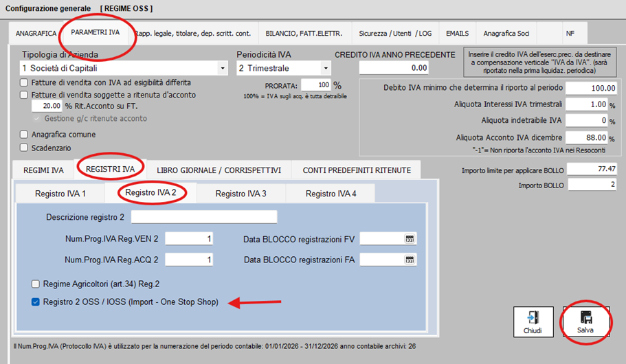
Task: Select the Registro IVA 3 tab
Action: (x=241, y=194)
